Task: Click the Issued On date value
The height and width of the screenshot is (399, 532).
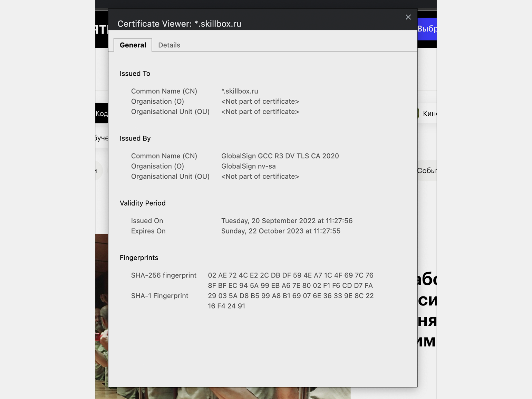Action: tap(287, 221)
